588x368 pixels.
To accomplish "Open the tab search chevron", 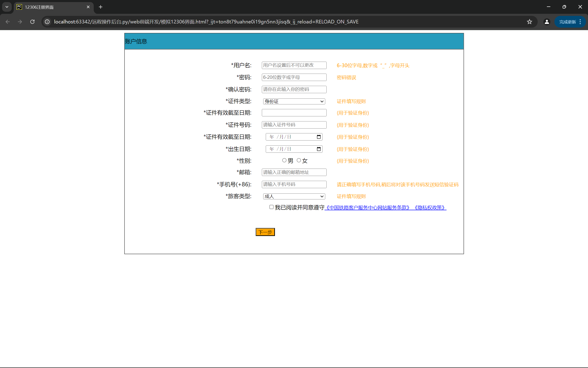I will click(x=7, y=7).
